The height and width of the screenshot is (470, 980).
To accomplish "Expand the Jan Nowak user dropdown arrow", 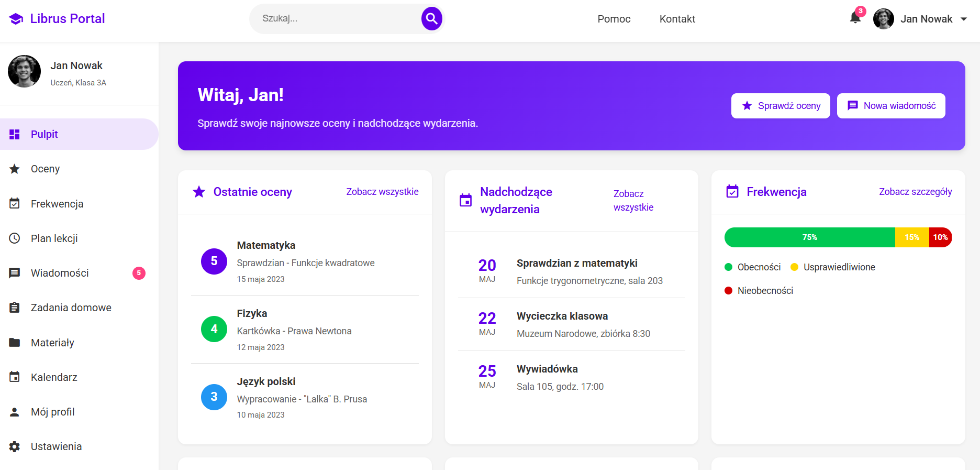I will pos(964,19).
